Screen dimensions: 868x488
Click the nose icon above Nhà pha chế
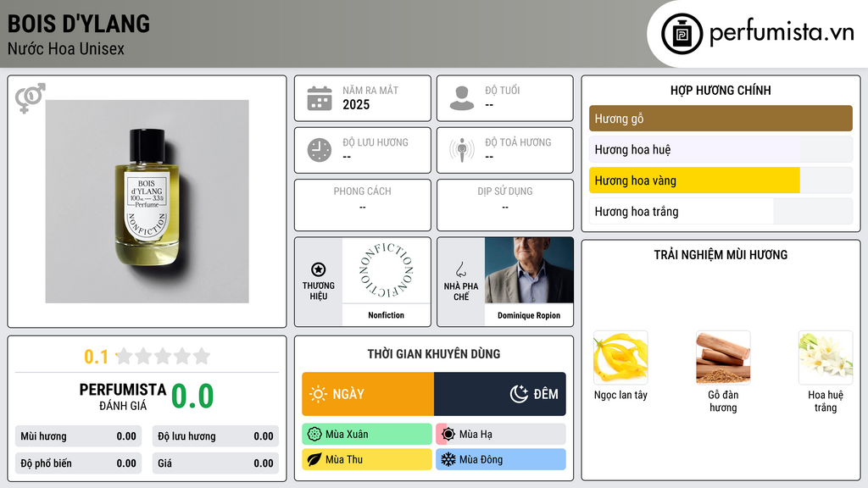coord(460,269)
